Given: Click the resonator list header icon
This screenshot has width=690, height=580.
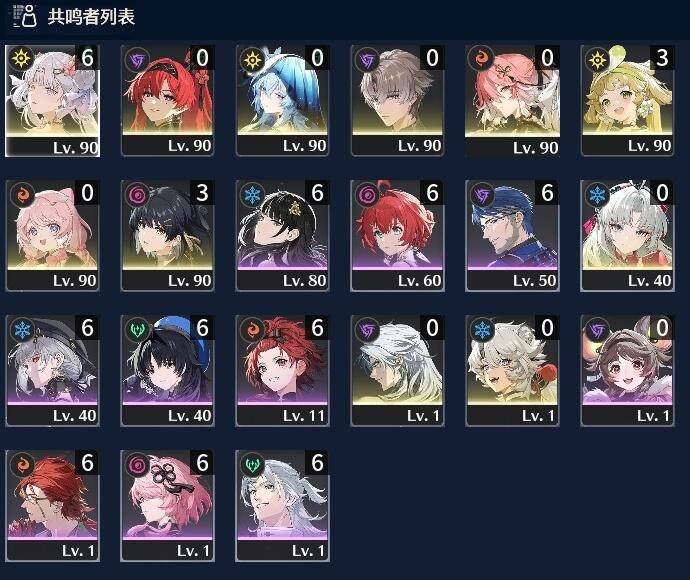Looking at the screenshot, I should [25, 16].
